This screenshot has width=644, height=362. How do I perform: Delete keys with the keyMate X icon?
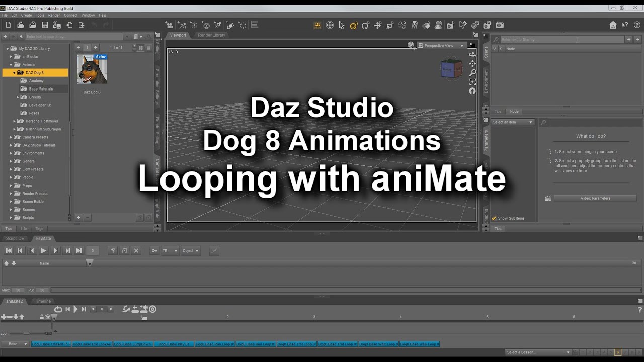pyautogui.click(x=136, y=251)
